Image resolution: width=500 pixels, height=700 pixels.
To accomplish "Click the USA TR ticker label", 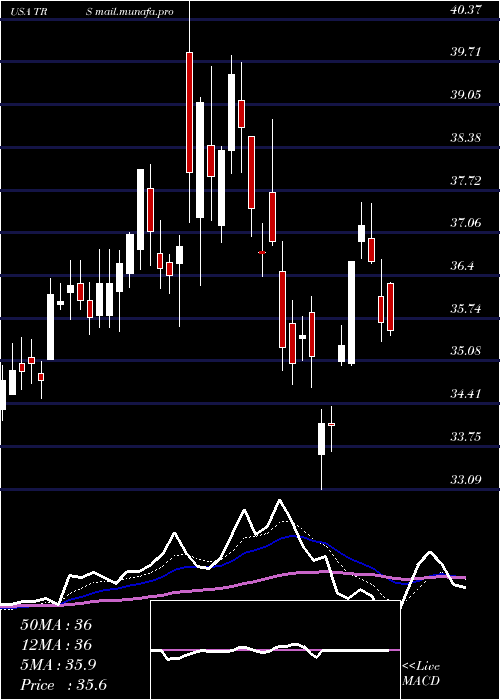I will tap(29, 12).
